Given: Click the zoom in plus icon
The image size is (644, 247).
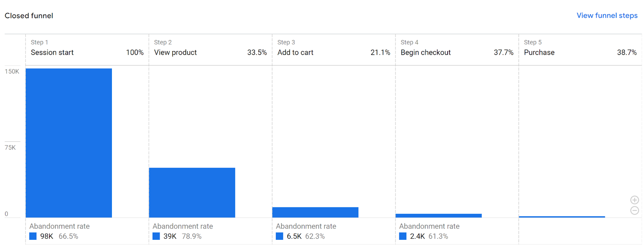Looking at the screenshot, I should [x=634, y=200].
